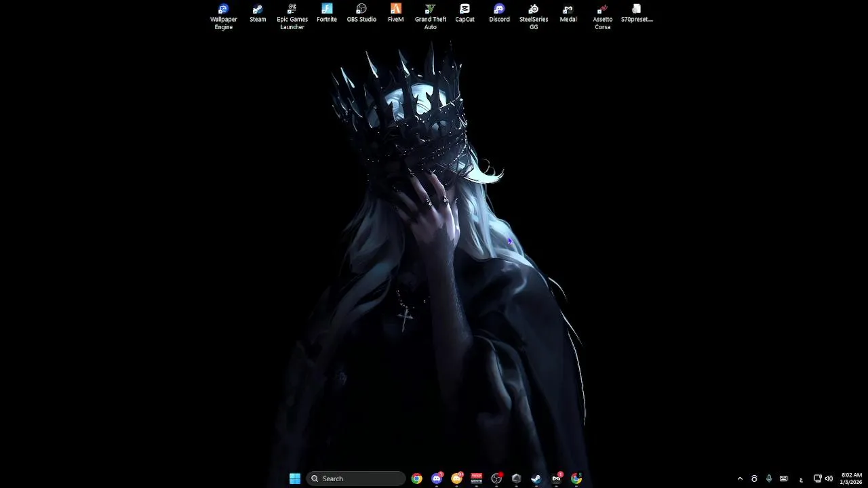
Task: Open purple Discord taskbar icon with 1 badge
Action: click(x=437, y=479)
